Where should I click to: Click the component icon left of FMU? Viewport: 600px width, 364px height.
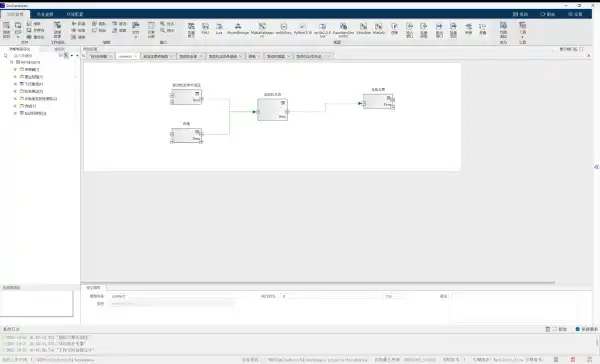(191, 27)
